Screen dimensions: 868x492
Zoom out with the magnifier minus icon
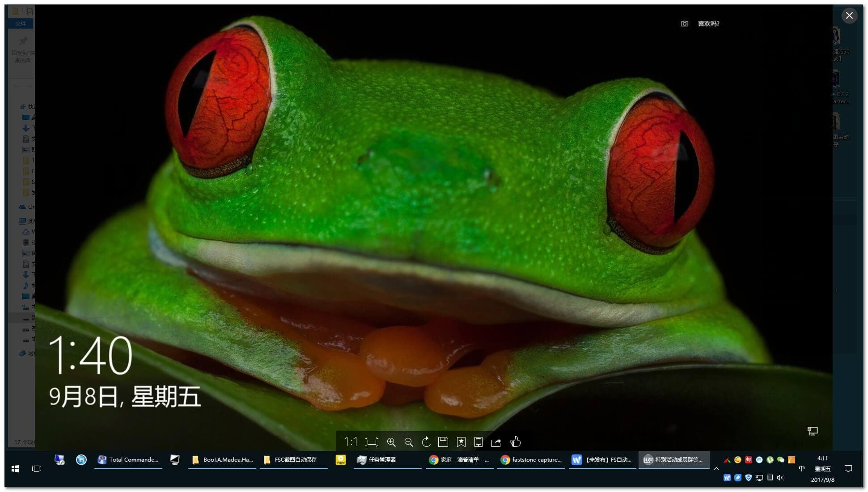(x=409, y=442)
